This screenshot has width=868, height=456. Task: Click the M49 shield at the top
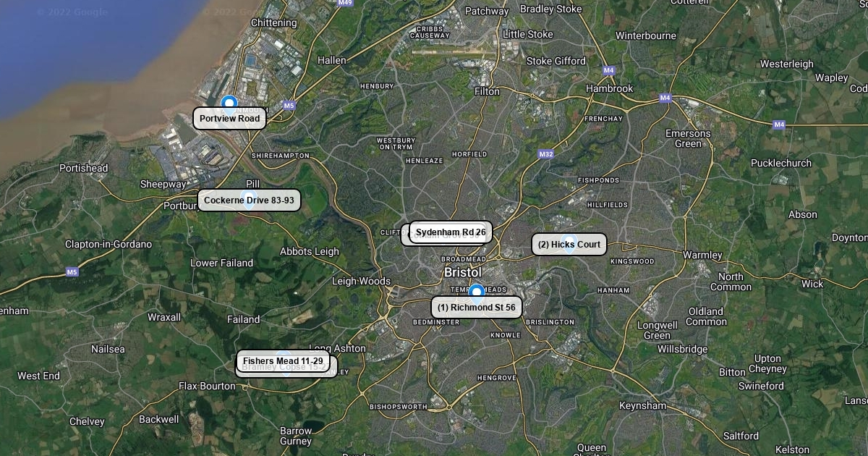pos(345,3)
